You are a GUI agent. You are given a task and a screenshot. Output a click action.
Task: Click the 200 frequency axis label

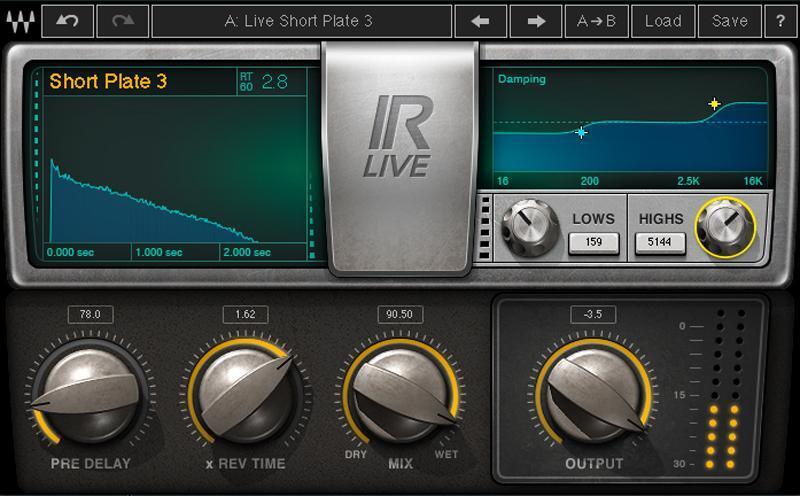pyautogui.click(x=589, y=181)
